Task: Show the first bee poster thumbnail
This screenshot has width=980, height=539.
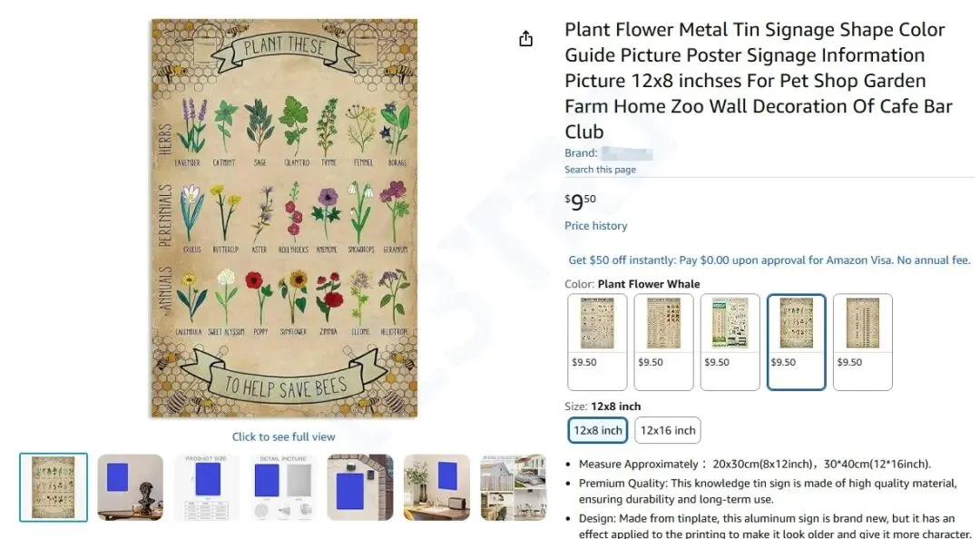Action: tap(54, 487)
